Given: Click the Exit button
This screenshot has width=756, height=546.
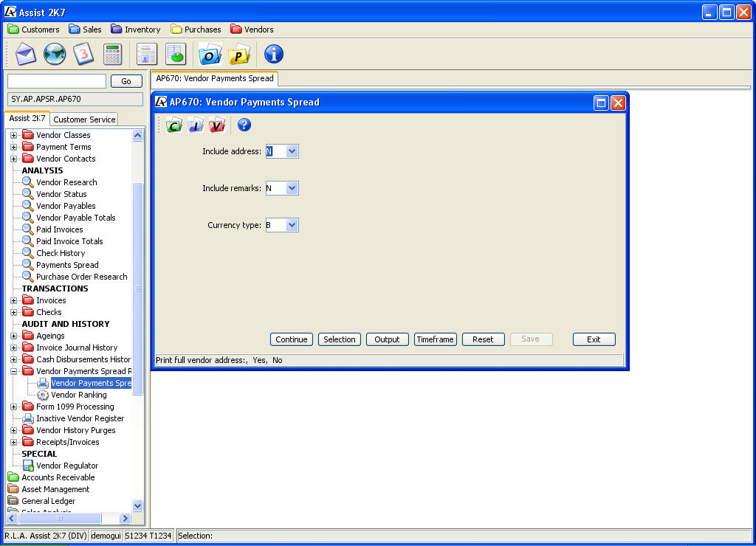Looking at the screenshot, I should (594, 339).
